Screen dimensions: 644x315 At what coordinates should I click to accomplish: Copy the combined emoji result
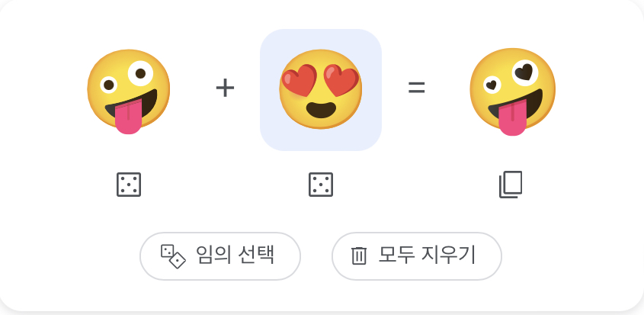point(511,185)
